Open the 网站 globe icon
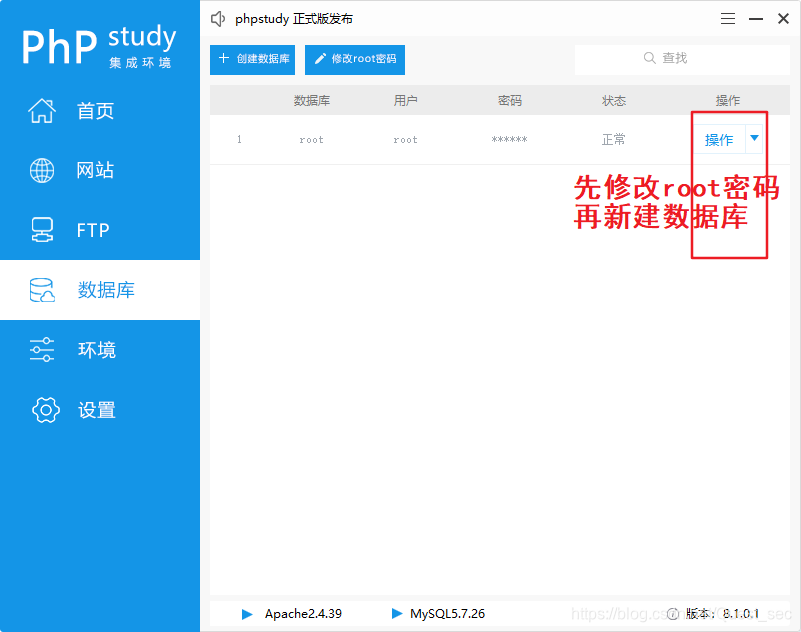This screenshot has height=632, width=801. click(41, 170)
